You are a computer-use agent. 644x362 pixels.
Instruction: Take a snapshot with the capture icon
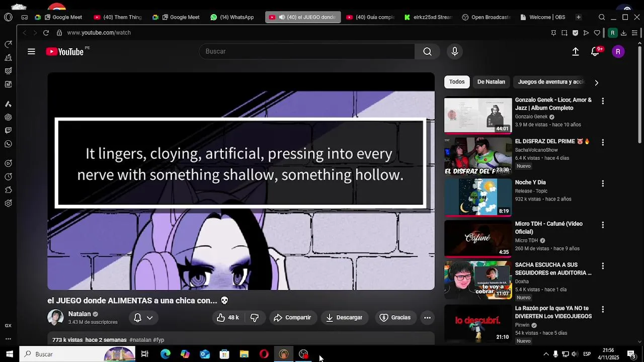click(x=565, y=33)
